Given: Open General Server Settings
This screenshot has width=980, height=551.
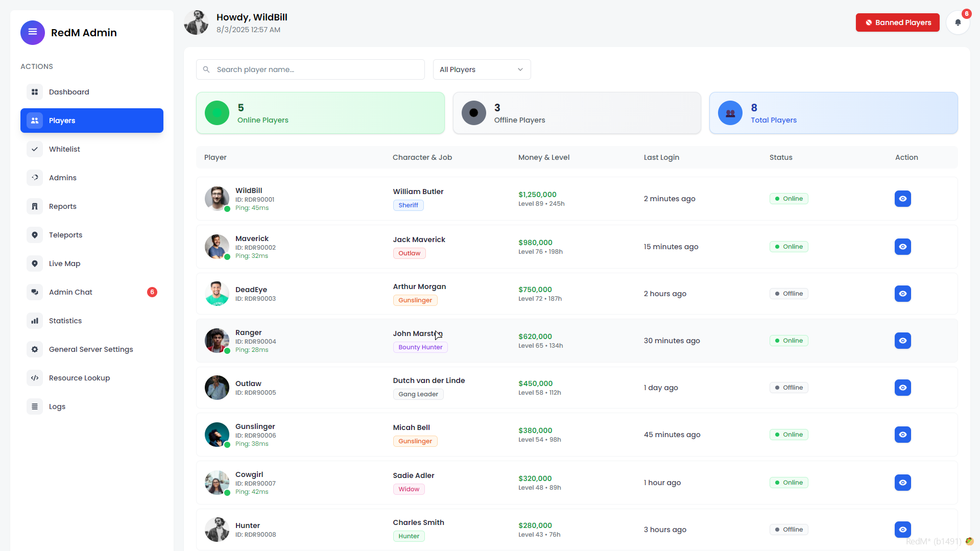Looking at the screenshot, I should click(91, 349).
